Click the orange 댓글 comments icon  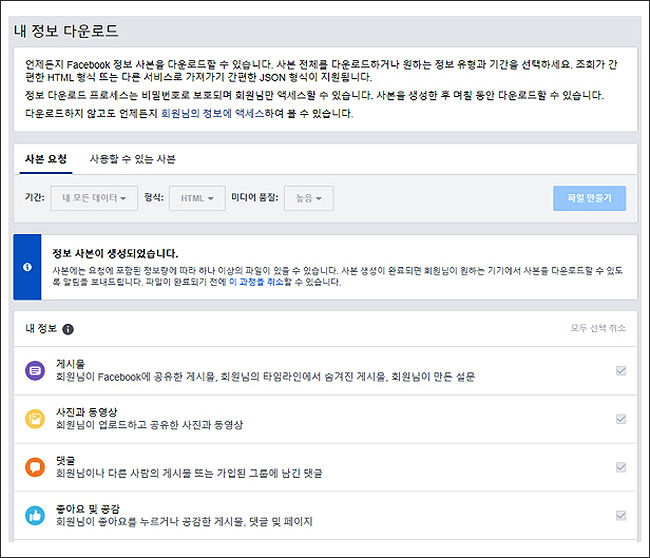[x=35, y=467]
